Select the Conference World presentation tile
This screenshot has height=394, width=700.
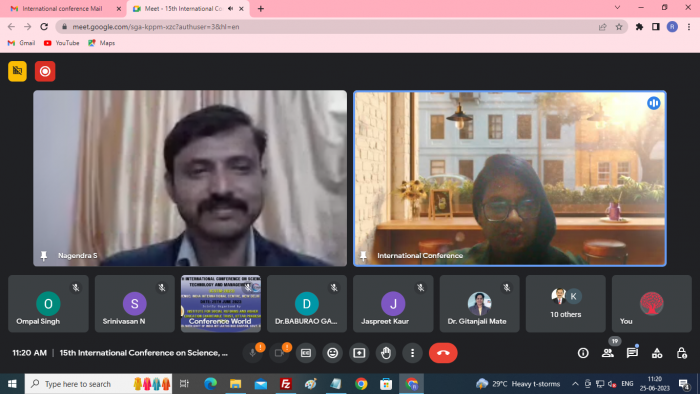pos(221,303)
